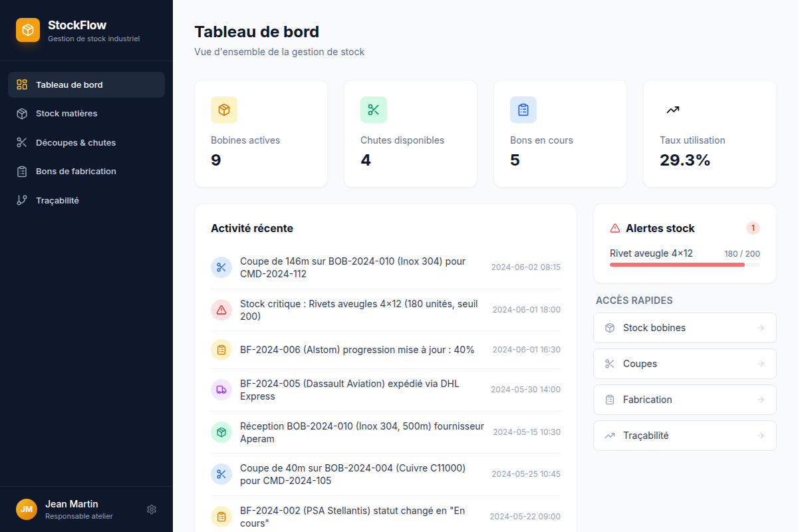Click the 'Alertes stock' heading text

[x=660, y=228]
